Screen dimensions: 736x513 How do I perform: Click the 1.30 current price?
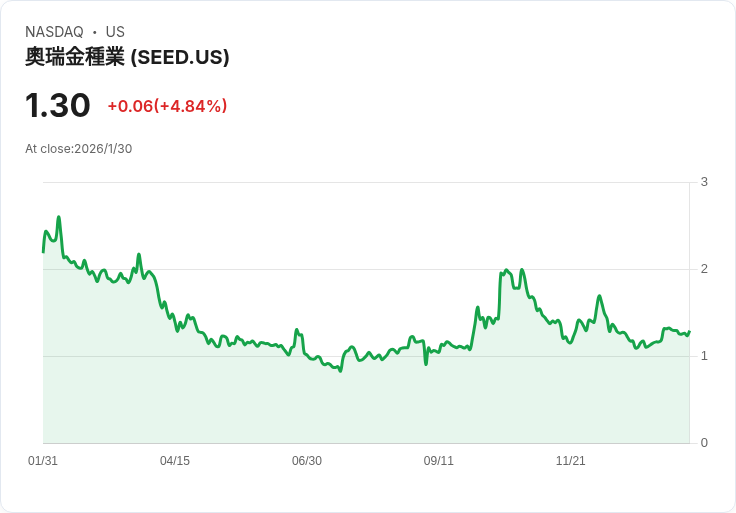58,105
